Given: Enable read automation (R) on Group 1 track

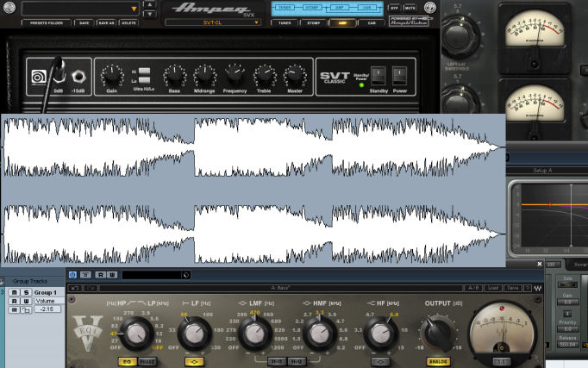Looking at the screenshot, I should point(14,301).
